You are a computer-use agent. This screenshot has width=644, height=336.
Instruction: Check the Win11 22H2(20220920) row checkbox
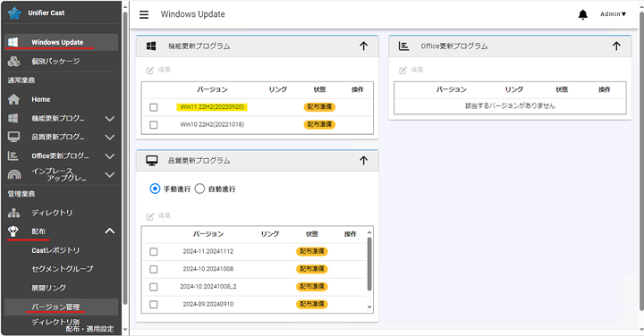click(154, 107)
